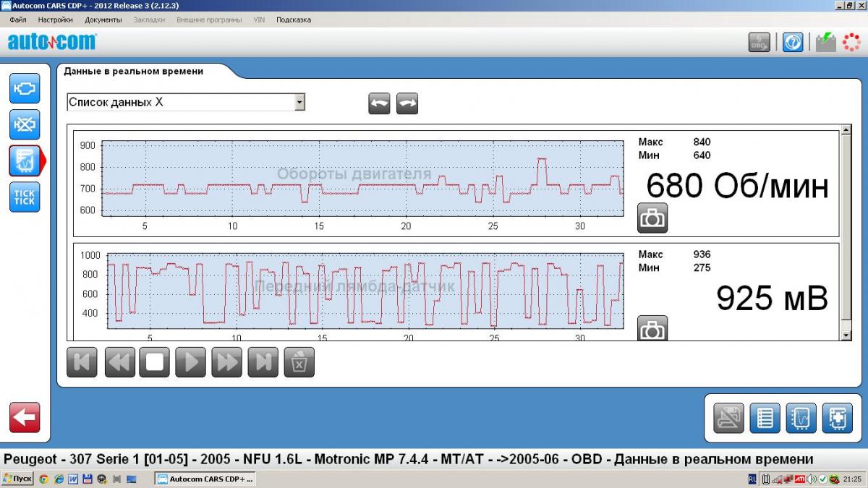
Task: Take snapshot of engine RPM graph
Action: (652, 218)
